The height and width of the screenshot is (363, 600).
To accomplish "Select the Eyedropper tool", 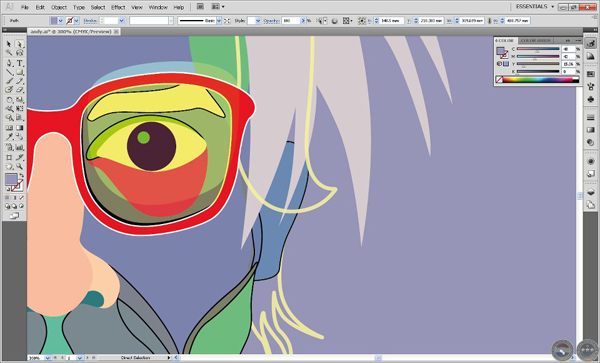I will pos(9,137).
